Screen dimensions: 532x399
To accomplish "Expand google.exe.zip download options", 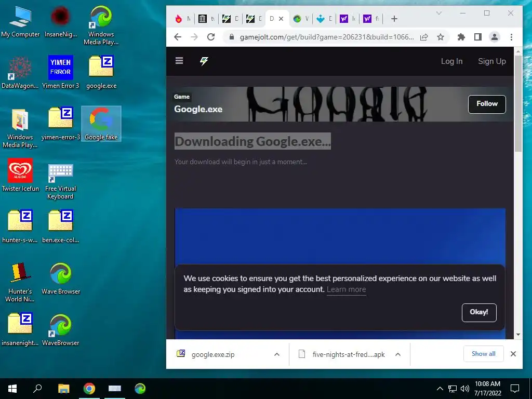I will (x=277, y=354).
